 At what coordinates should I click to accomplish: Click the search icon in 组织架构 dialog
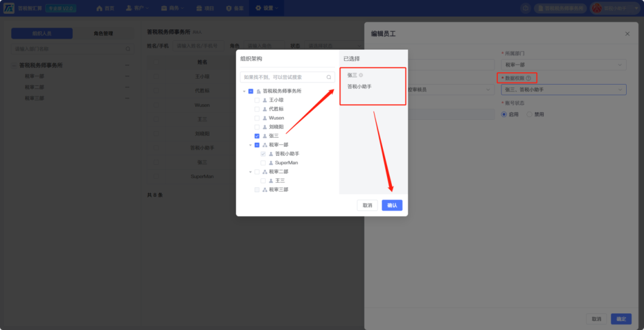(329, 77)
